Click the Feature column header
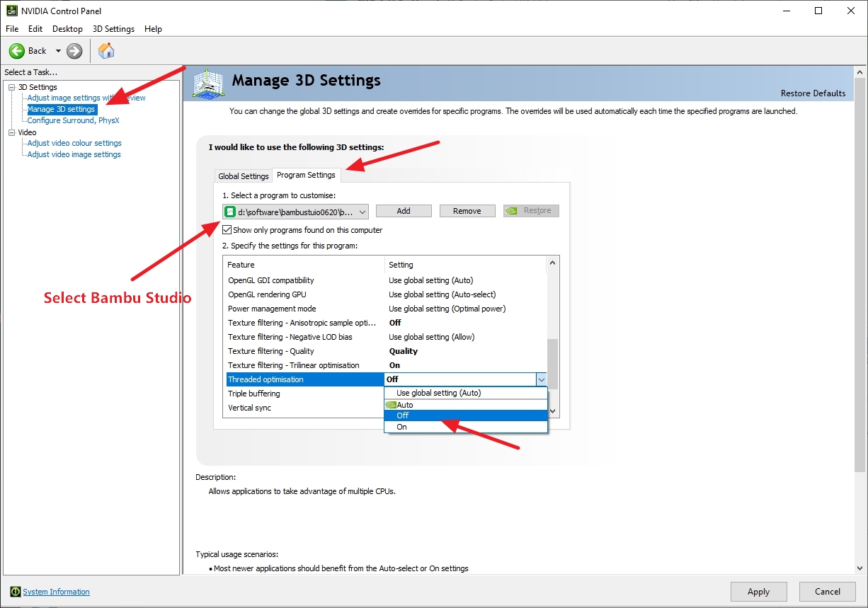868x608 pixels. [x=304, y=265]
